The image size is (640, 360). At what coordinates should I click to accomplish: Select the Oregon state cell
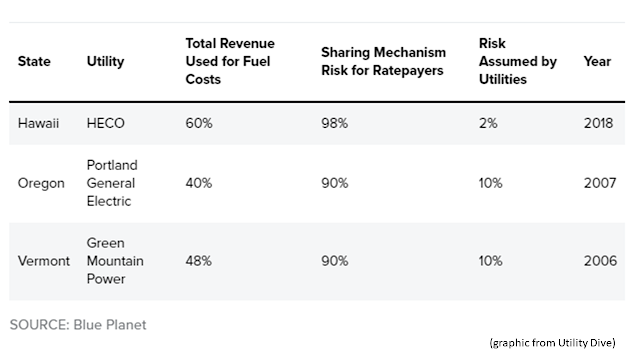coord(41,183)
